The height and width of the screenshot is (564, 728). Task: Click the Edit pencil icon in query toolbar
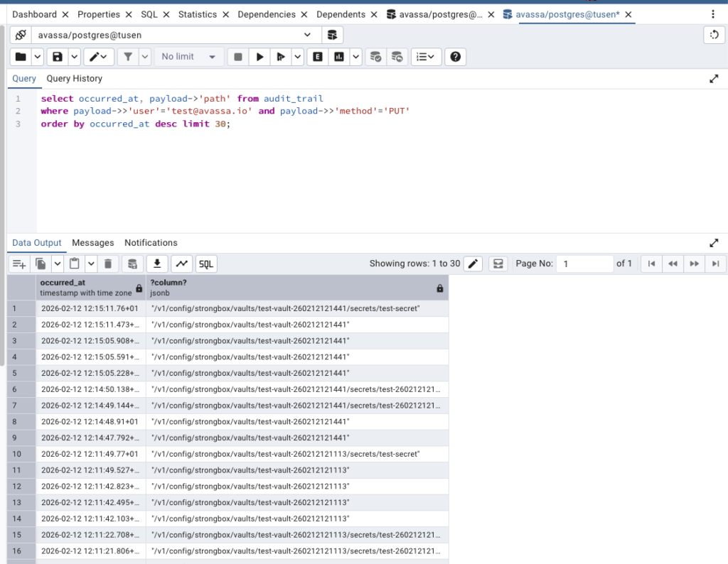tap(98, 57)
